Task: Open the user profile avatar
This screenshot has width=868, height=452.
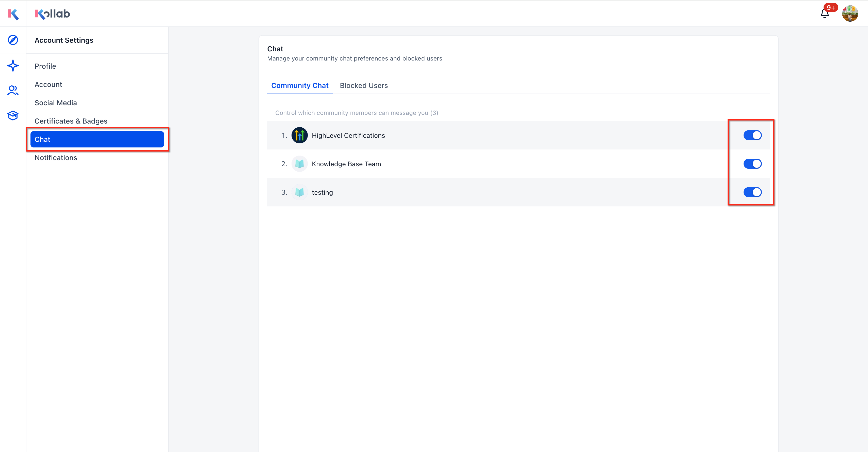Action: click(x=850, y=13)
